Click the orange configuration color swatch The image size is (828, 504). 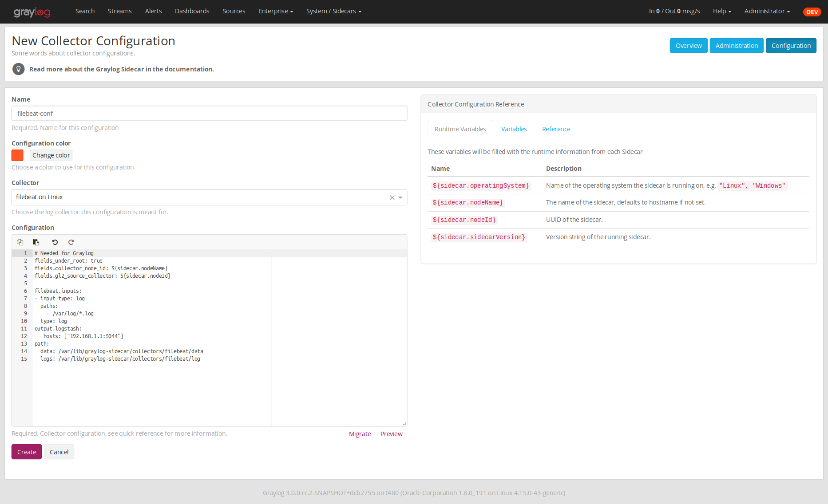pyautogui.click(x=17, y=155)
